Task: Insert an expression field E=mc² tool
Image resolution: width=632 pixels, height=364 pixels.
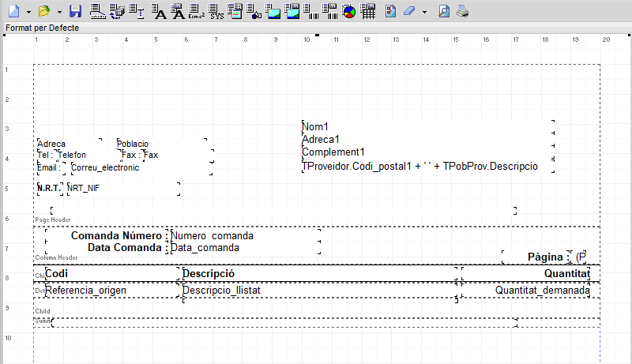Action: (196, 11)
